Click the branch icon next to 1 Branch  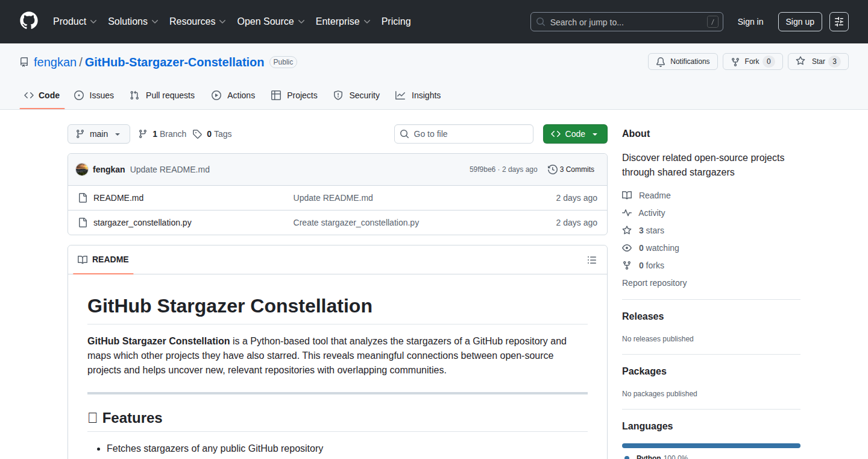(x=143, y=134)
